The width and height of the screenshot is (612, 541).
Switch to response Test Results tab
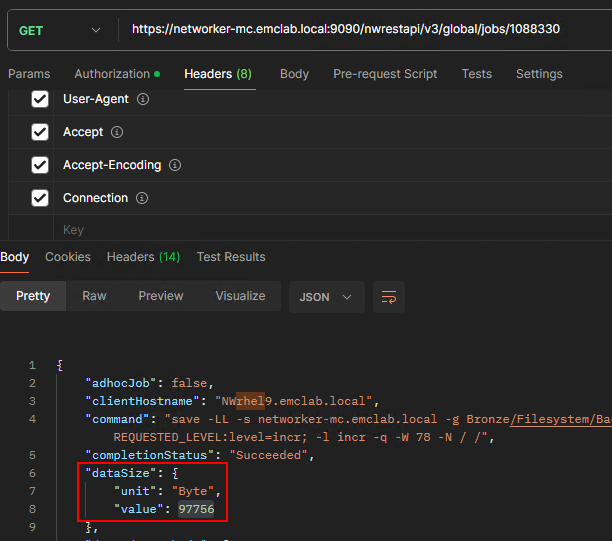coord(231,257)
